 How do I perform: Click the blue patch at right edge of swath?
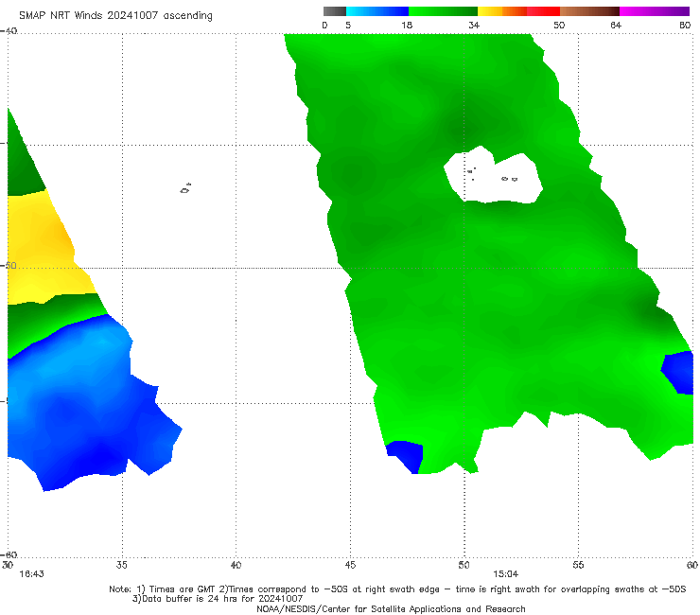(678, 372)
